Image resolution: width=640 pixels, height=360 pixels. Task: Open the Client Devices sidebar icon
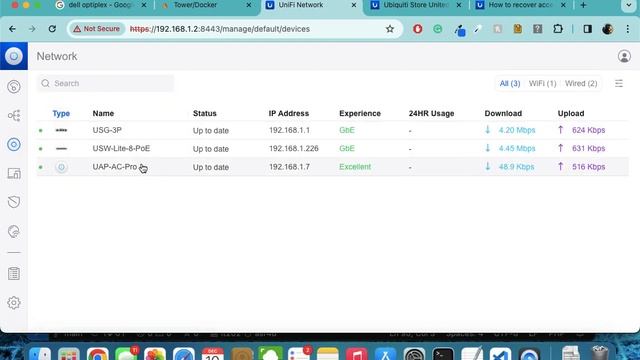pos(14,173)
